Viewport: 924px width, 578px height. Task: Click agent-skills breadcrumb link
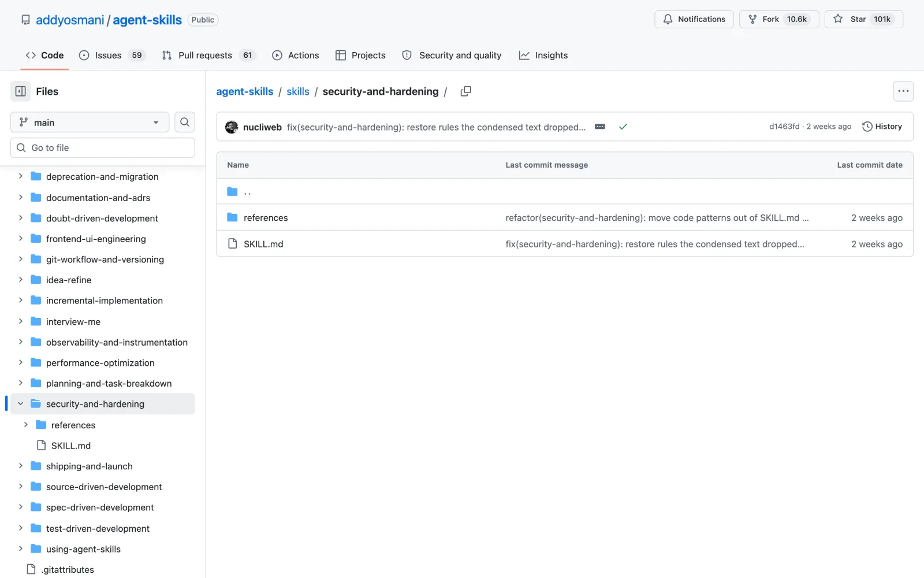click(245, 91)
